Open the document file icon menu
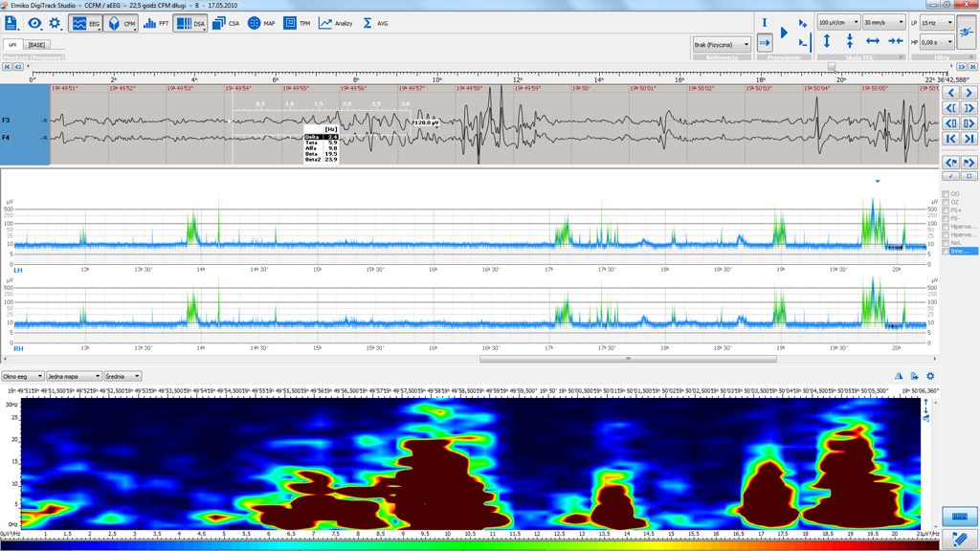This screenshot has height=551, width=980. pyautogui.click(x=11, y=24)
